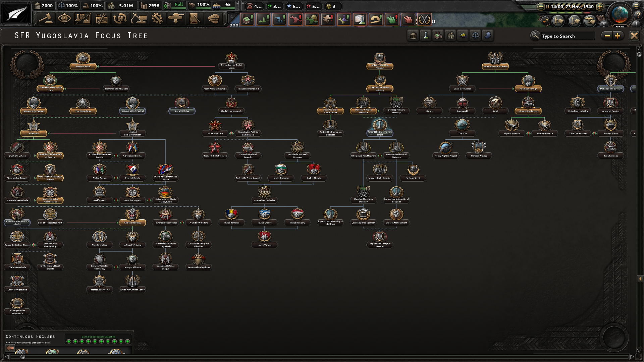Select the Industrialization Program focus

click(x=380, y=61)
